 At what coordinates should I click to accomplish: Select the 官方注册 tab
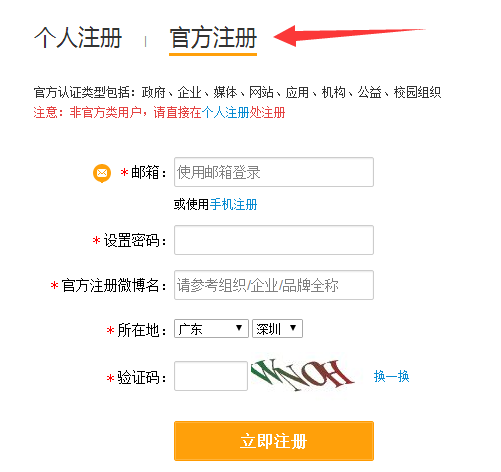[213, 38]
